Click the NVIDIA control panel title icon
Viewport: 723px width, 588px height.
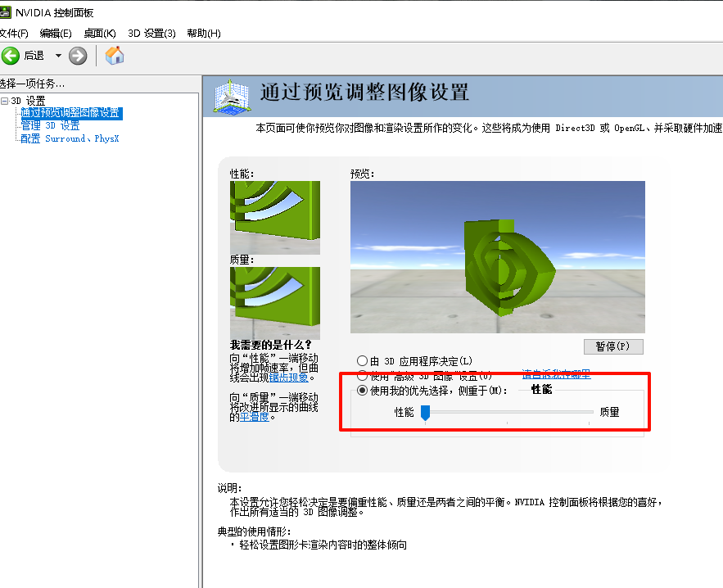pyautogui.click(x=5, y=12)
